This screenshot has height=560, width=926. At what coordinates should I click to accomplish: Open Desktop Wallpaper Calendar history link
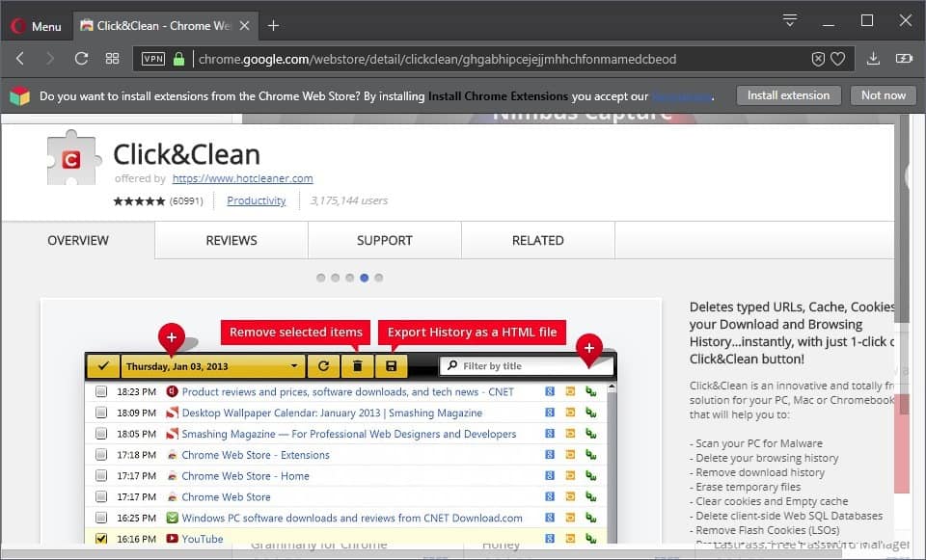click(332, 413)
